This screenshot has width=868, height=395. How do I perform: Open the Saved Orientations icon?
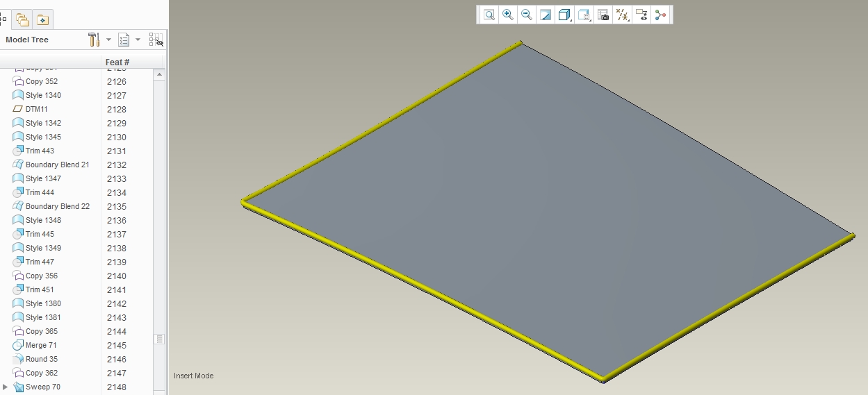584,15
